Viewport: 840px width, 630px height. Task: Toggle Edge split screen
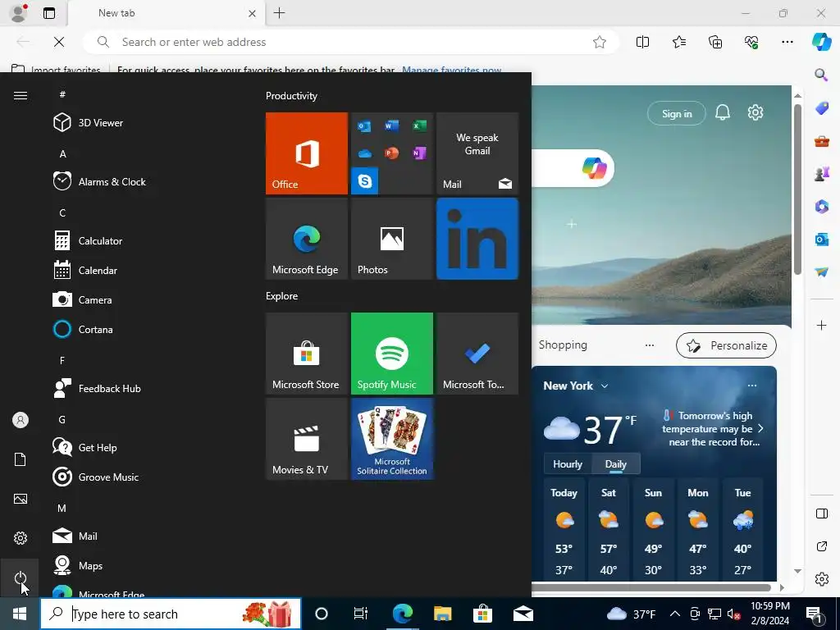(642, 42)
